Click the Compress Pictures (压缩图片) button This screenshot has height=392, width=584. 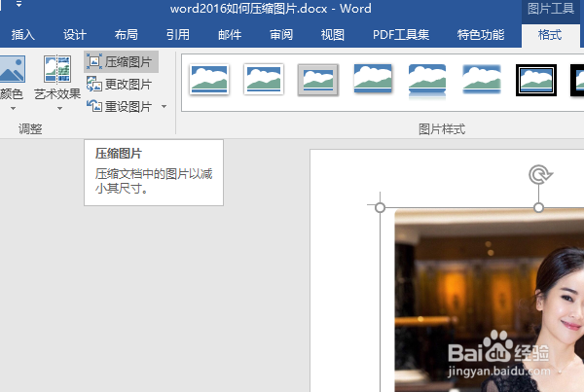121,62
